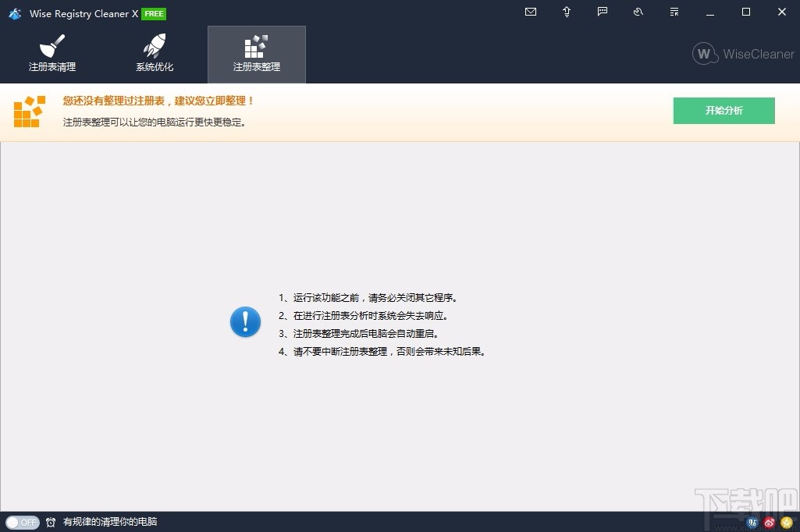
Task: Click the orange defrag blocks icon in banner
Action: tap(29, 111)
